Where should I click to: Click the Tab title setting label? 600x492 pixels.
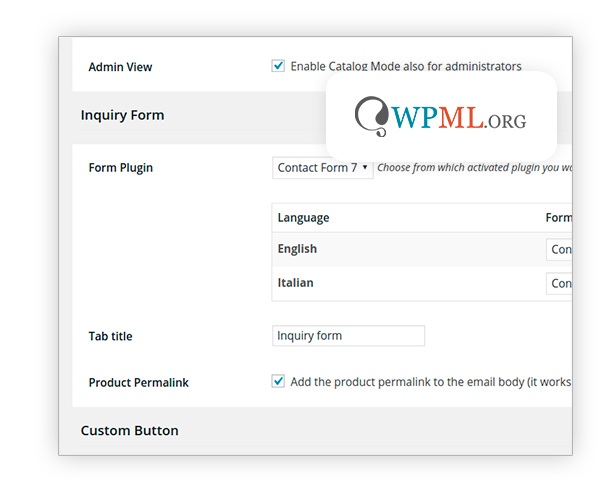coord(110,336)
